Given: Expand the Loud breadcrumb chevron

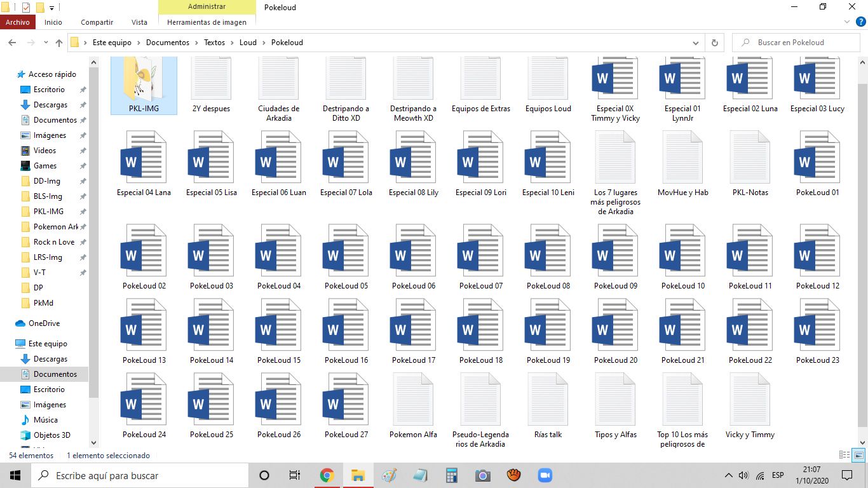Looking at the screenshot, I should point(264,43).
